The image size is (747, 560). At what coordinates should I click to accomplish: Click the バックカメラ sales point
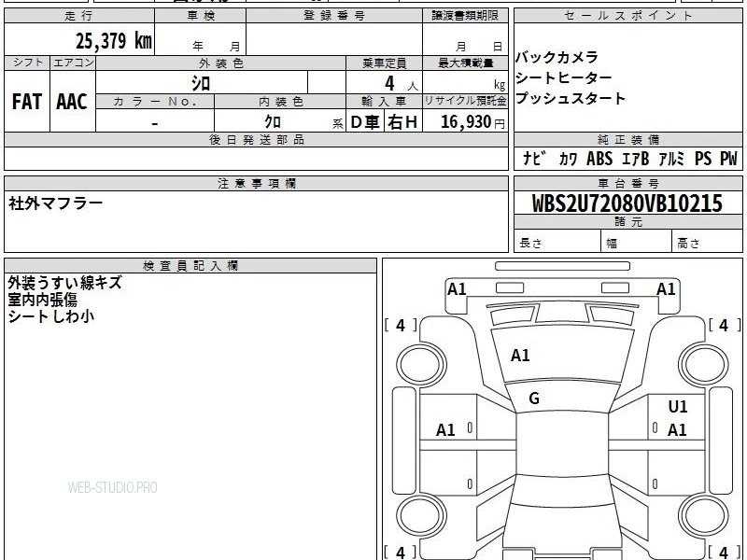(557, 58)
